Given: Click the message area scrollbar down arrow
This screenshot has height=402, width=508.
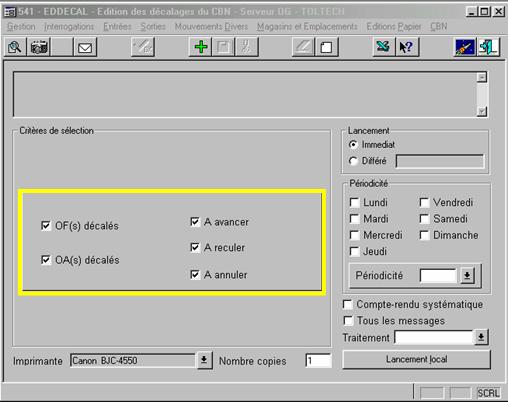Looking at the screenshot, I should click(x=482, y=111).
